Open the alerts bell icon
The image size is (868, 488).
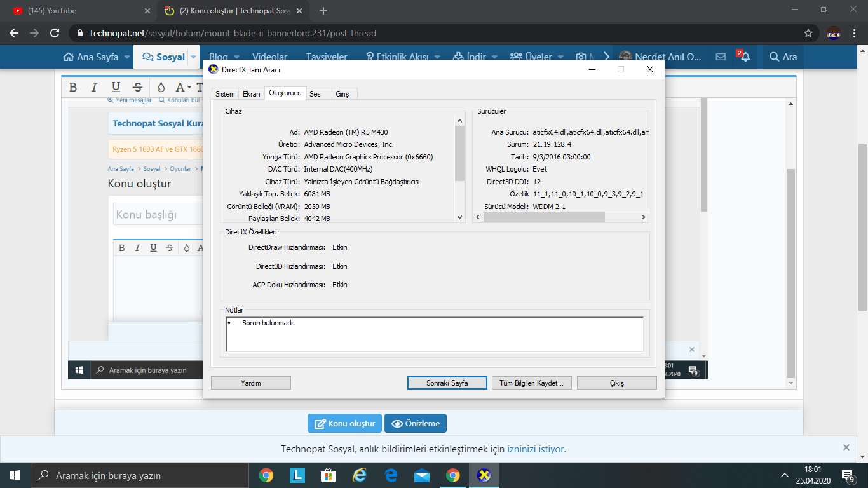tap(745, 57)
